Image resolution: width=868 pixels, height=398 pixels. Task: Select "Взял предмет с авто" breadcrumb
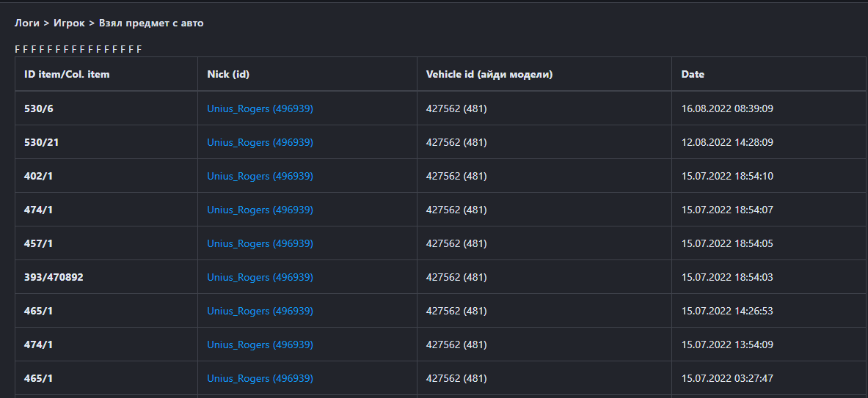click(x=151, y=23)
